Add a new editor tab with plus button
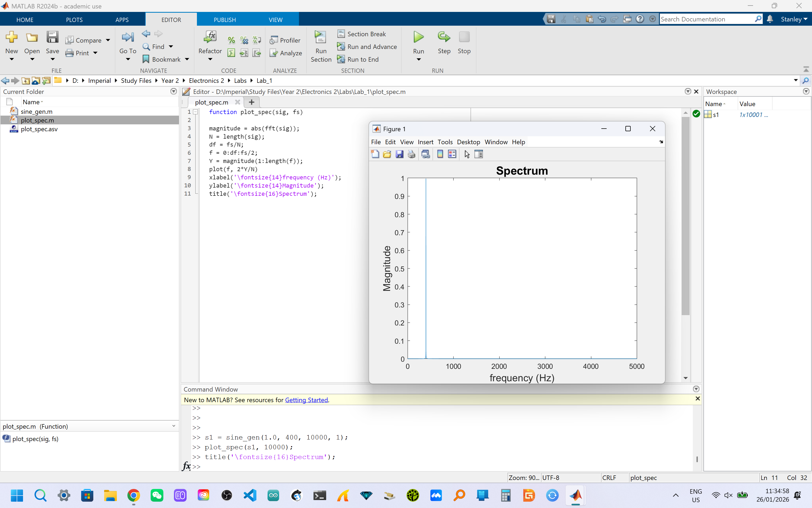812x508 pixels. tap(252, 102)
